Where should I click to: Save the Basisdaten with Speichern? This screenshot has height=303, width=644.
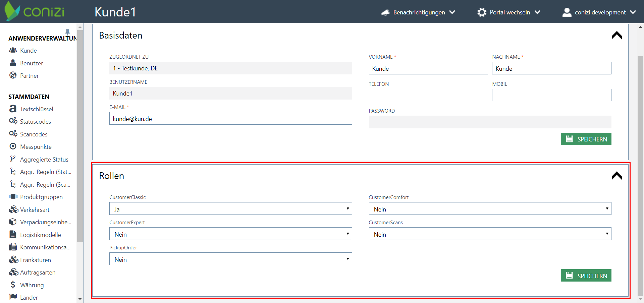[586, 139]
